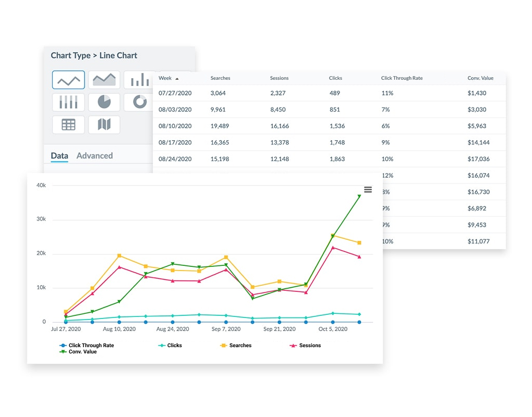This screenshot has height=417, width=532.
Task: Switch to the Advanced tab
Action: click(x=94, y=155)
